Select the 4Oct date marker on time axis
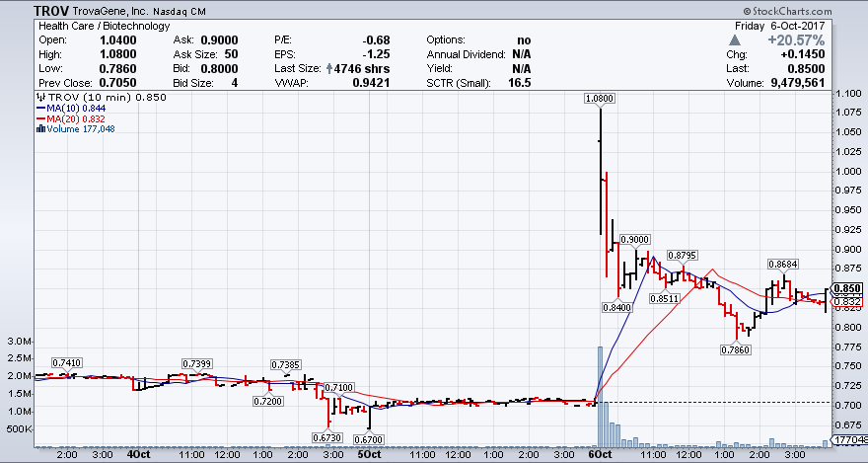The image size is (868, 463). 139,455
